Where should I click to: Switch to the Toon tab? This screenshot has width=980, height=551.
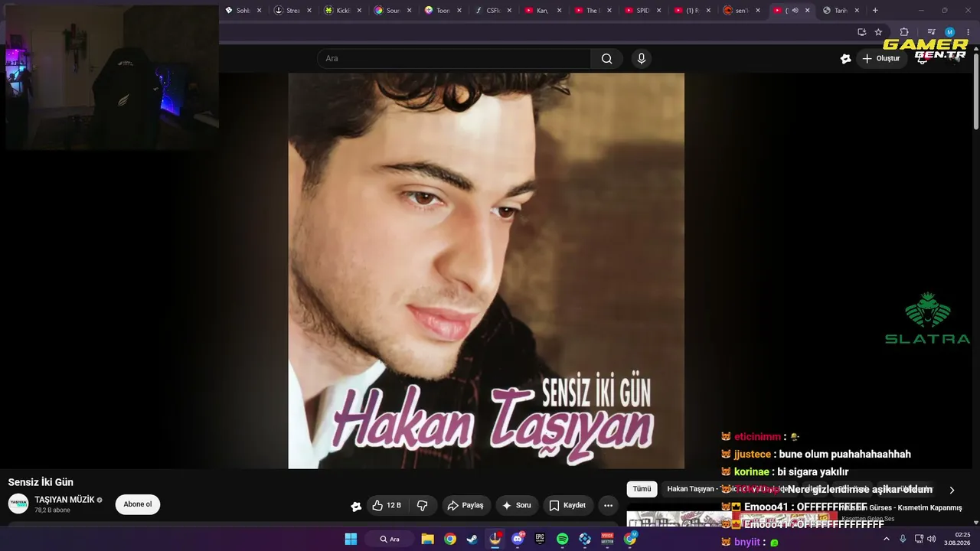click(443, 11)
